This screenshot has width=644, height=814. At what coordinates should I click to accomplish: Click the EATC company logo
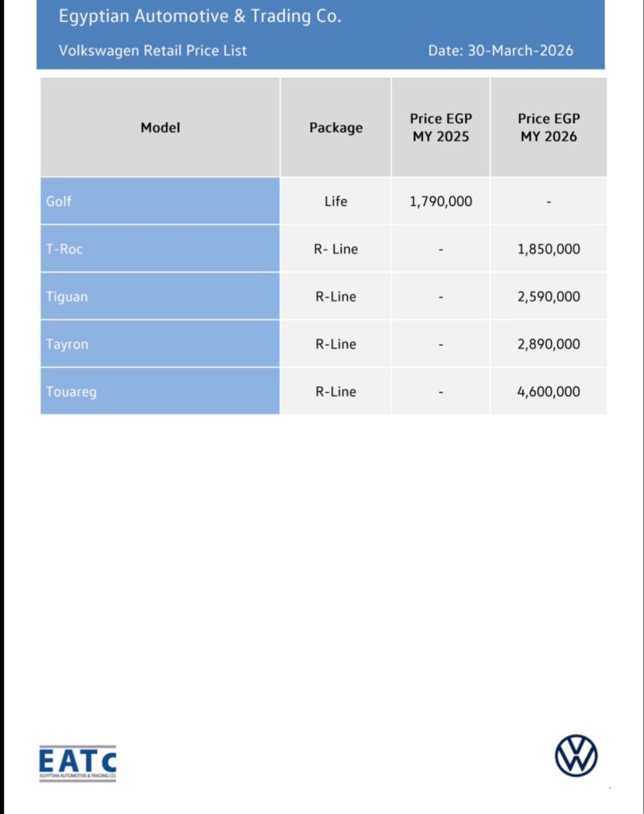pos(78,763)
